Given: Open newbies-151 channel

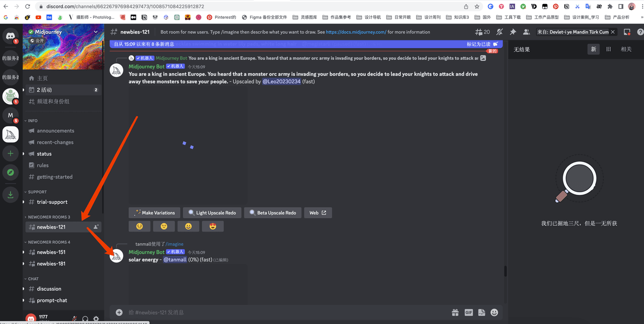Looking at the screenshot, I should point(63,252).
